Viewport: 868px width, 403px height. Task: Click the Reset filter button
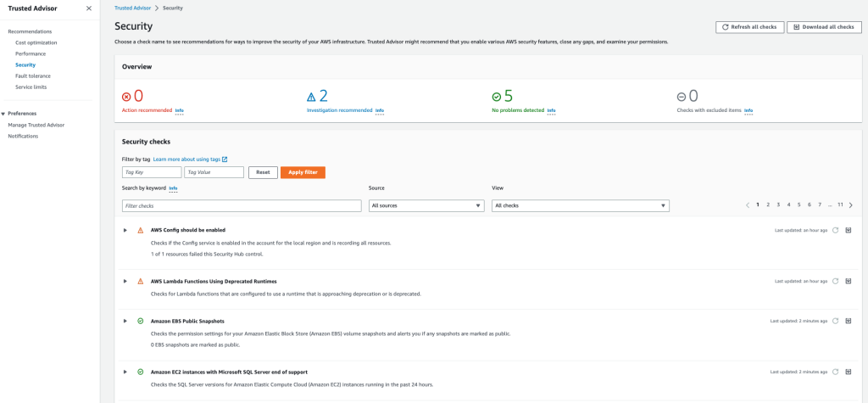[263, 172]
